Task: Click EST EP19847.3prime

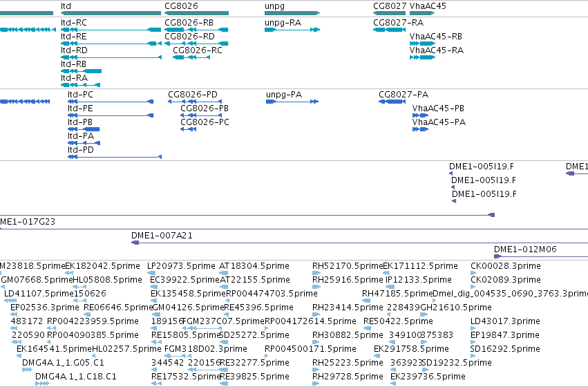Action: [x=505, y=335]
